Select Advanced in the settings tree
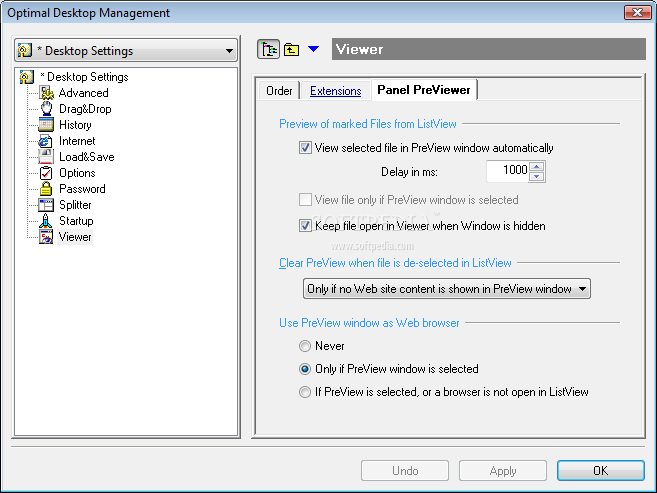Image resolution: width=657 pixels, height=493 pixels. tap(84, 93)
